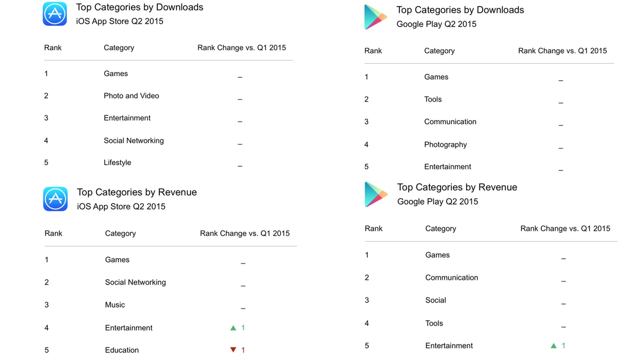Select Communication in Google Play revenue table

[451, 278]
